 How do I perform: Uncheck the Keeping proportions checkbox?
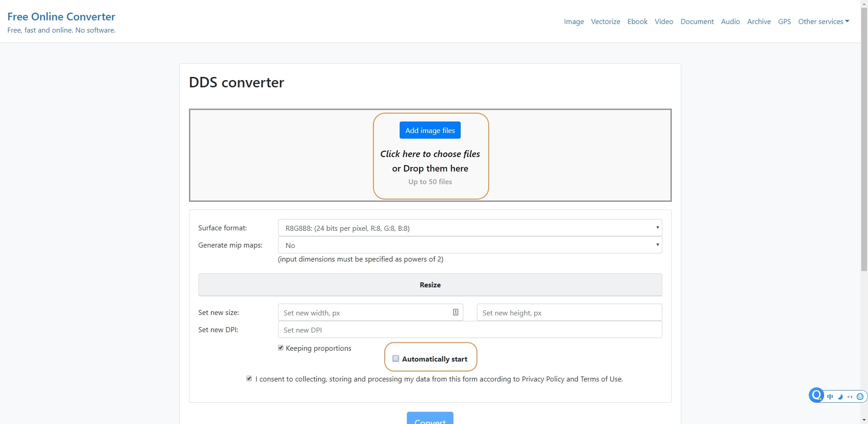point(281,348)
